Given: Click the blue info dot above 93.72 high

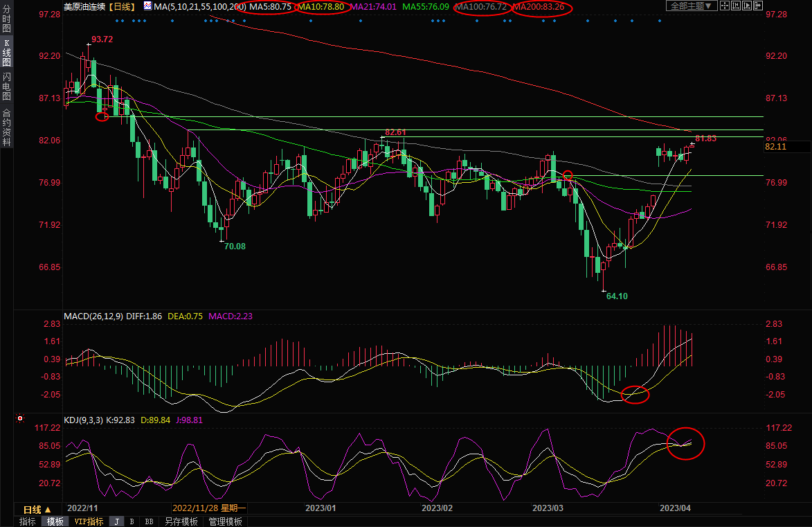Looking at the screenshot, I should (116, 20).
